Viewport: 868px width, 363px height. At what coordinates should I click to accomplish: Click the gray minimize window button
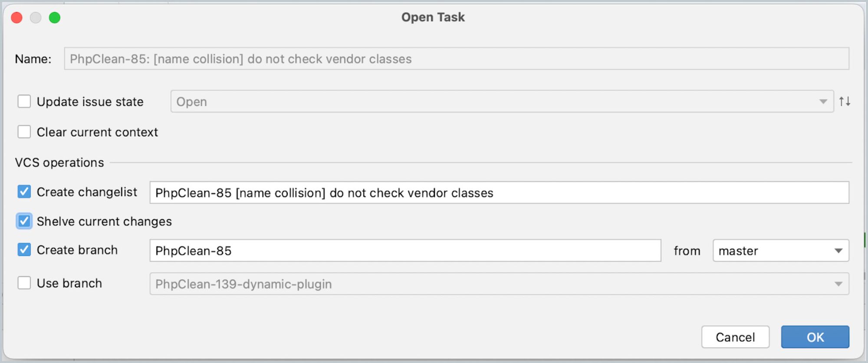36,18
